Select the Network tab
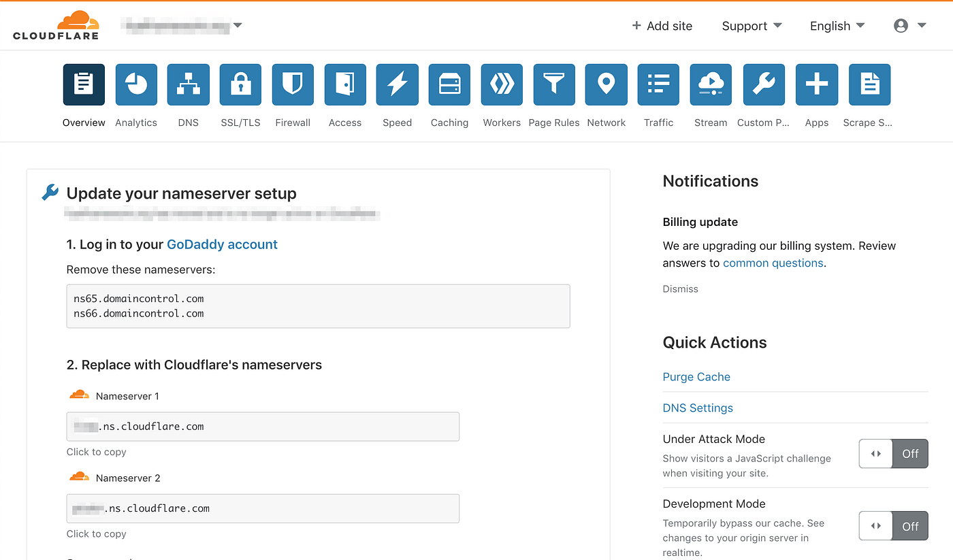Screen dimensions: 953x560 607,96
